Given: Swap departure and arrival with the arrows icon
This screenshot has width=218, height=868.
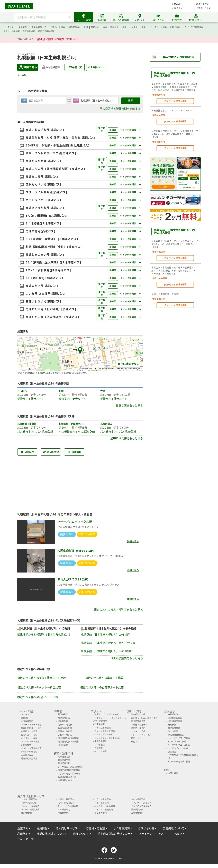Looking at the screenshot, I should click(x=69, y=100).
